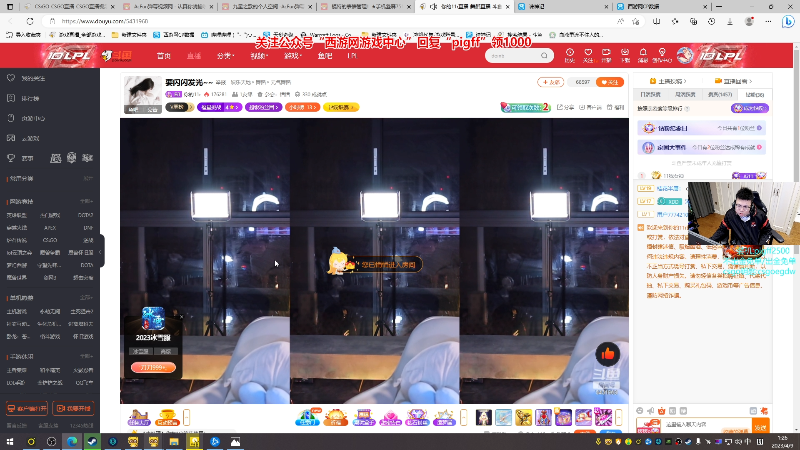Click the Microsoft Edge taskbar icon
Screen dimensions: 800x450
click(71, 441)
